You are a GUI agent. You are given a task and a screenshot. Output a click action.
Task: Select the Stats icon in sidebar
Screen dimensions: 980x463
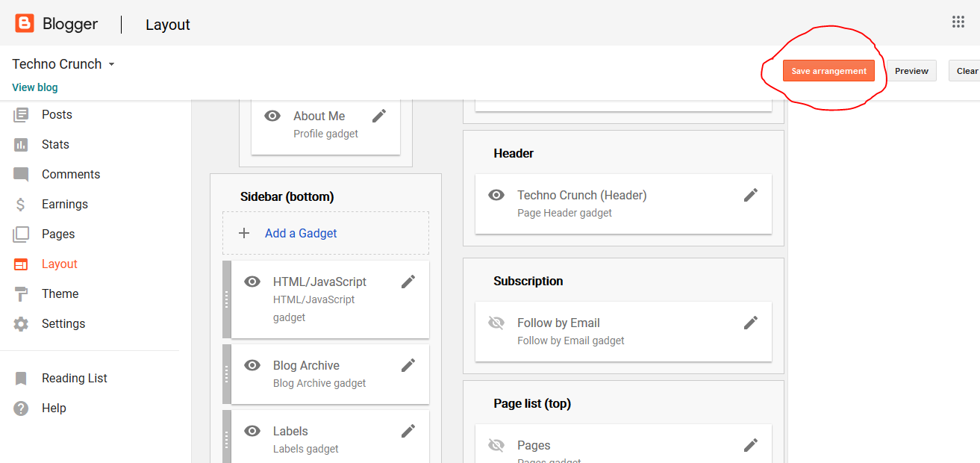(x=21, y=144)
